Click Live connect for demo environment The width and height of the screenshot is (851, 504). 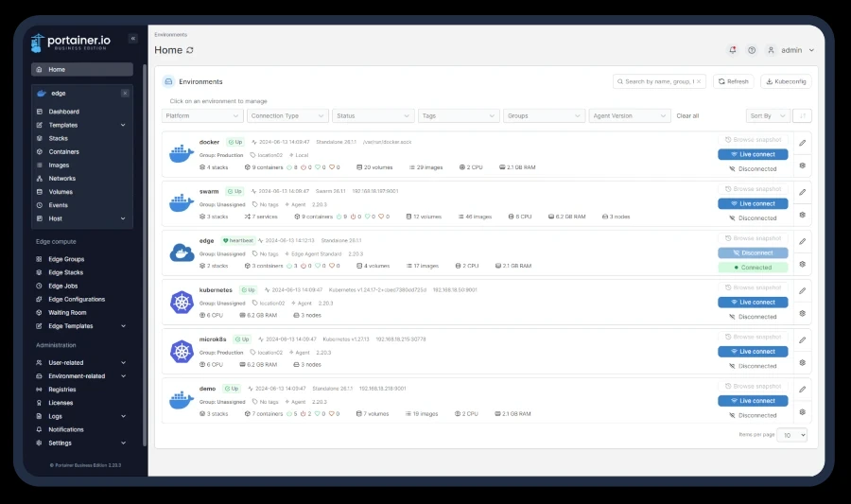(x=753, y=401)
